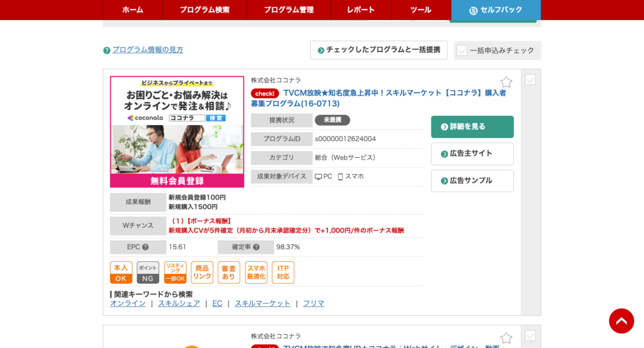The image size is (644, 348).
Task: Click the 審査あり badge icon
Action: point(229,273)
